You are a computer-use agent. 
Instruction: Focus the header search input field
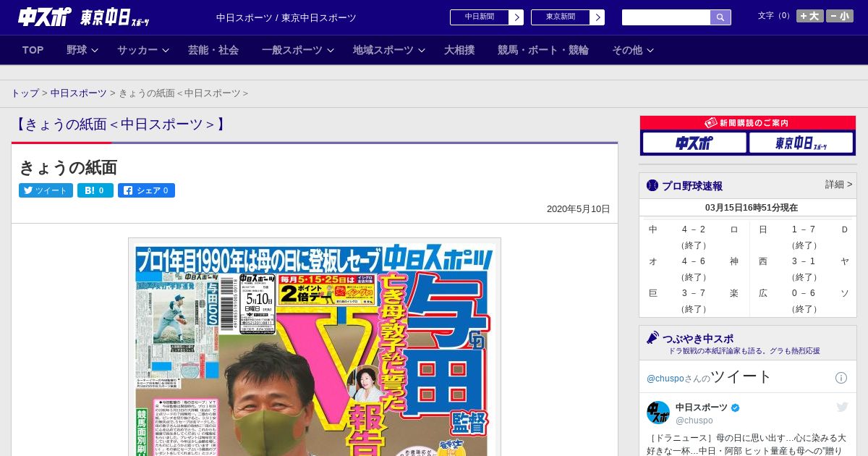[x=666, y=17]
